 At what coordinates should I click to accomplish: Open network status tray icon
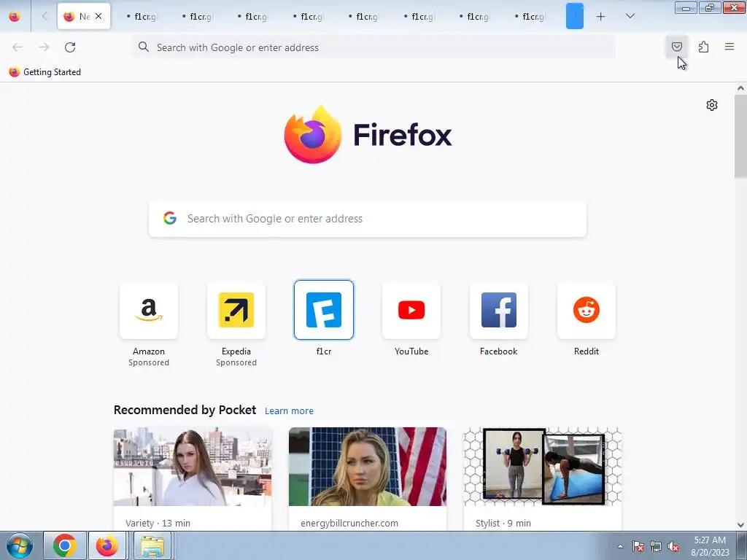tap(656, 547)
